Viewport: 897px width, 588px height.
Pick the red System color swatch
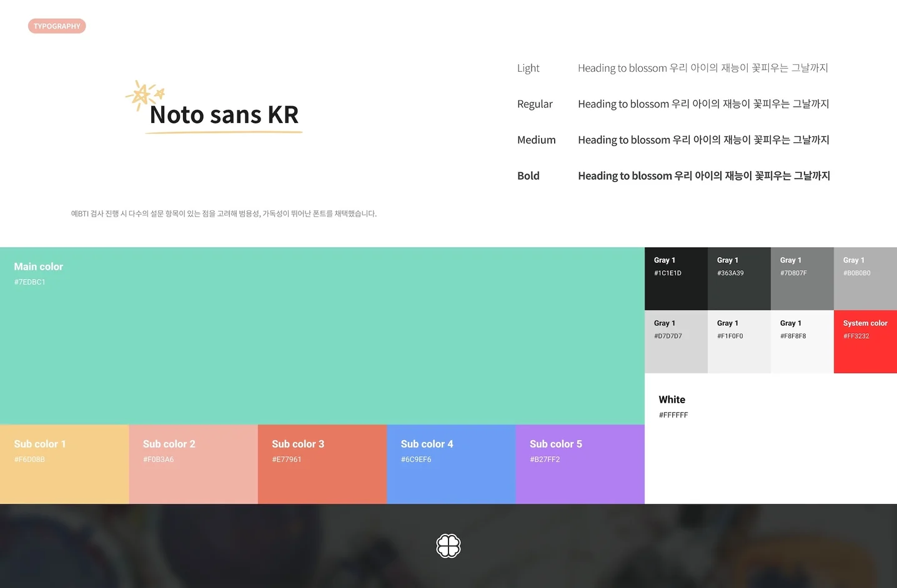(865, 341)
